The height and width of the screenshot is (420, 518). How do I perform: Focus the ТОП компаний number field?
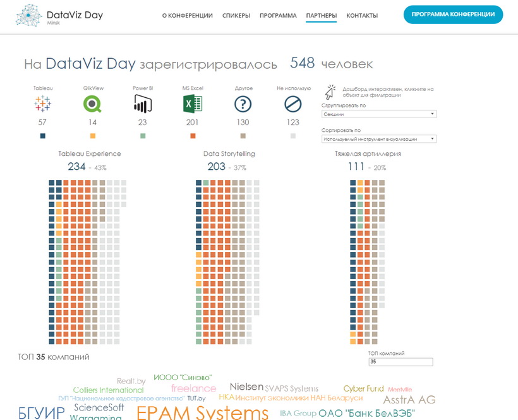click(x=401, y=362)
